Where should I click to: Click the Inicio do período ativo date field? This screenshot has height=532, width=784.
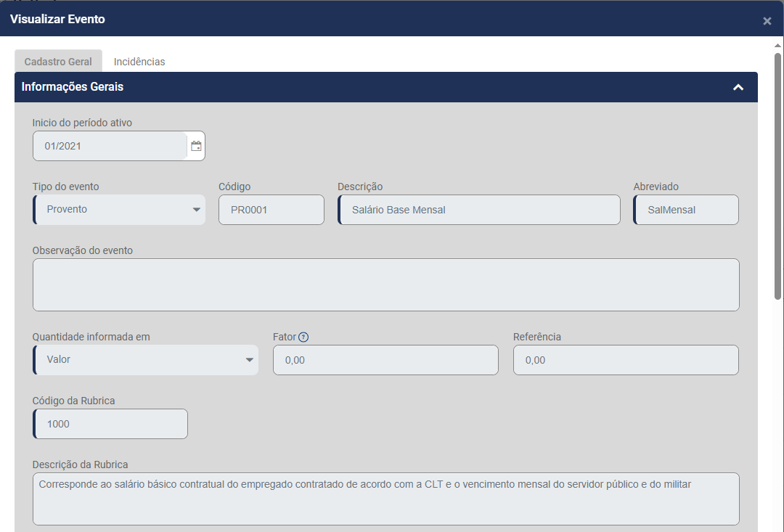point(109,146)
